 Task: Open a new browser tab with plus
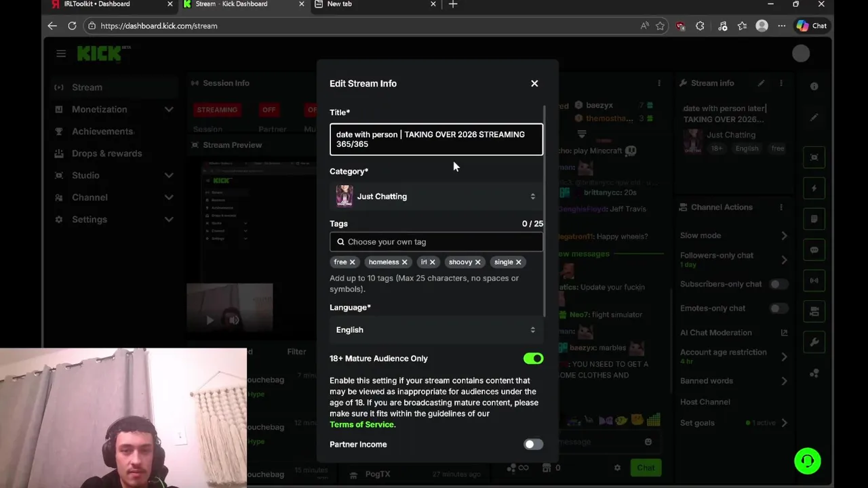coord(453,4)
